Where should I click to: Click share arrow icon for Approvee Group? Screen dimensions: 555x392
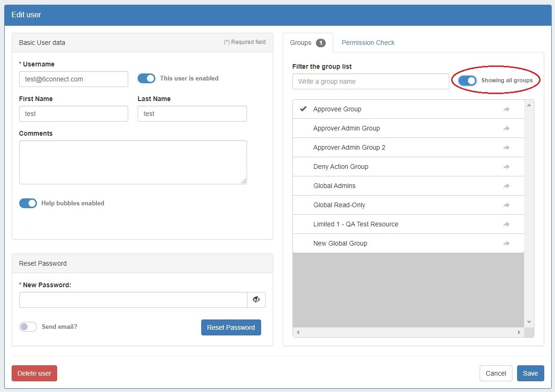coord(506,109)
